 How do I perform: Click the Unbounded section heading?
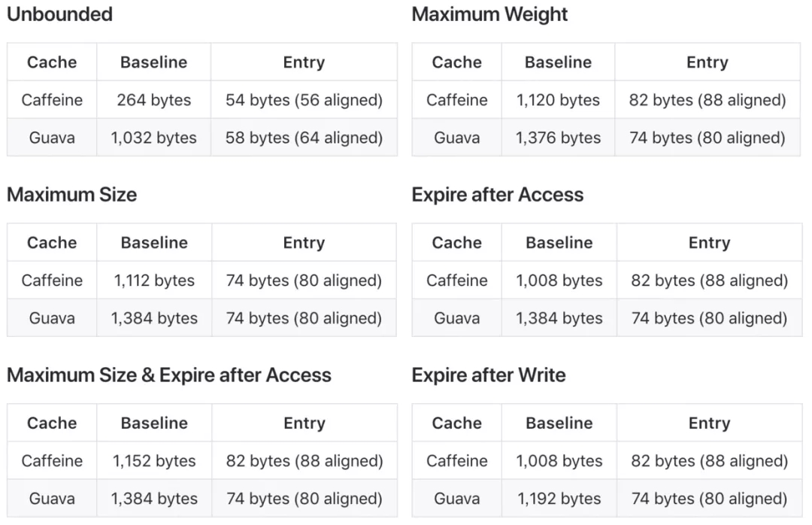click(59, 14)
